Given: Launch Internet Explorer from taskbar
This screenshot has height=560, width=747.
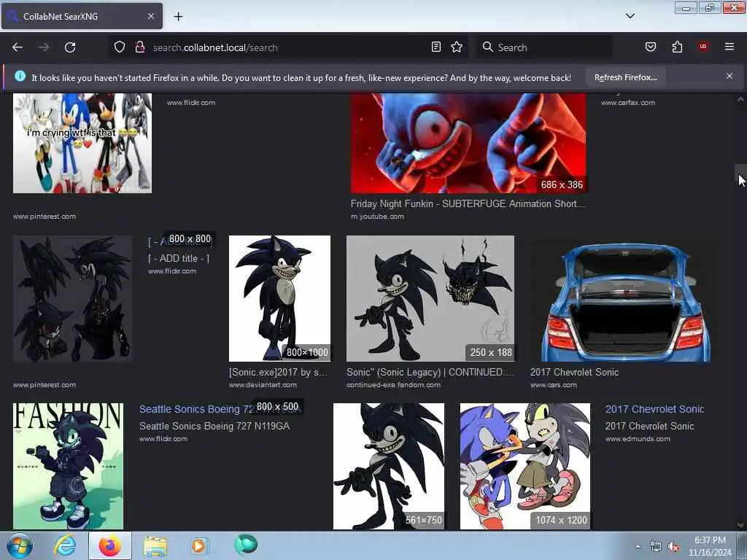Looking at the screenshot, I should (x=65, y=545).
